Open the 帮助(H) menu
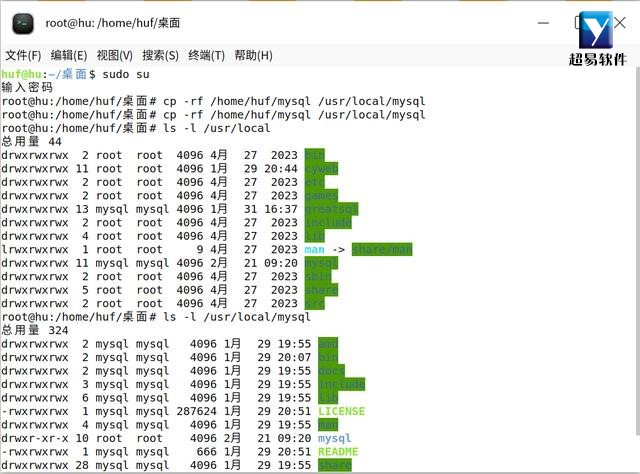The width and height of the screenshot is (640, 474). click(253, 56)
